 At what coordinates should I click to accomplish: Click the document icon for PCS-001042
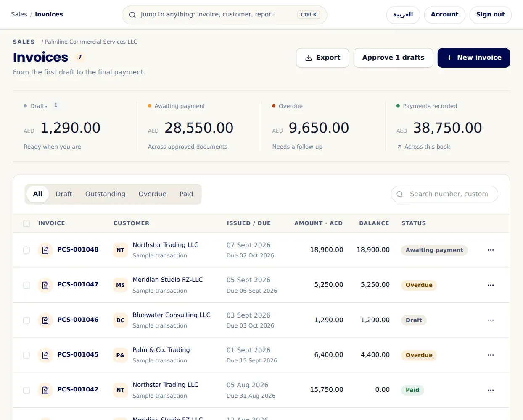coord(45,390)
